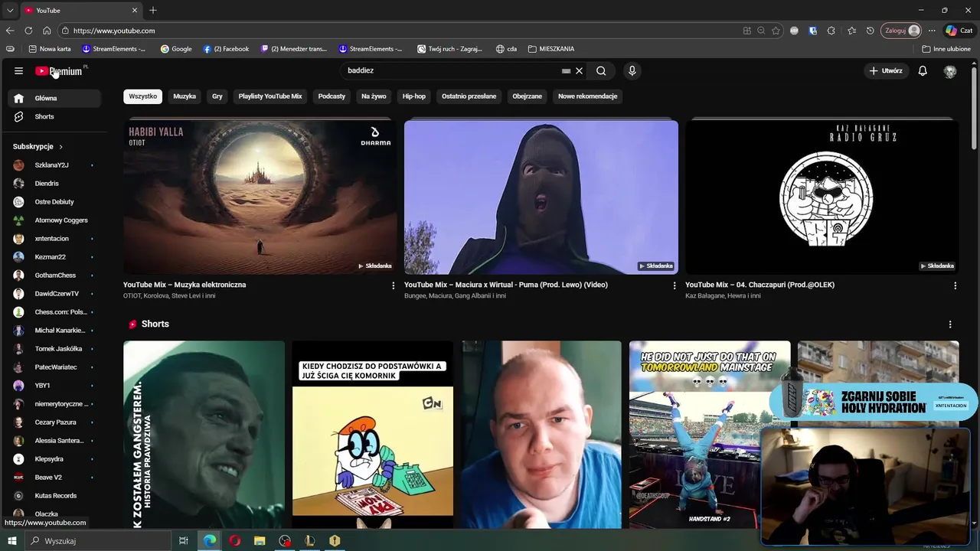Viewport: 980px width, 551px height.
Task: Click the Utwórz create button
Action: click(x=886, y=70)
